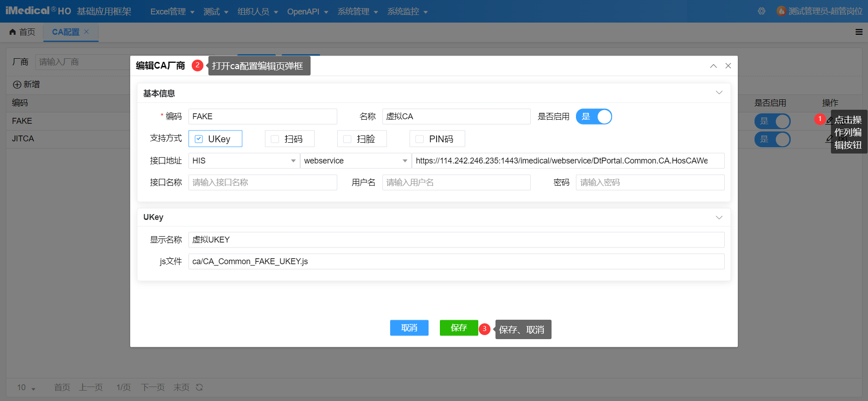Open the 系统监控 menu
868x401 pixels.
[x=407, y=11]
